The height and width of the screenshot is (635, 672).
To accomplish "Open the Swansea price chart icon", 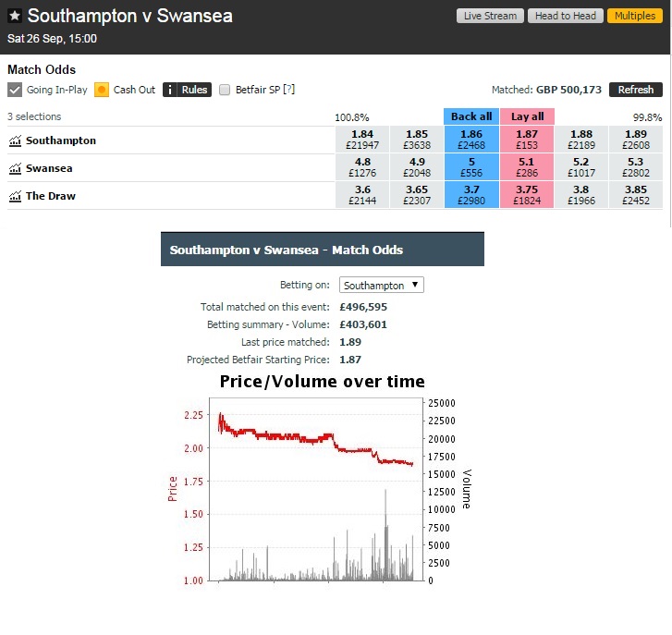I will pyautogui.click(x=15, y=168).
